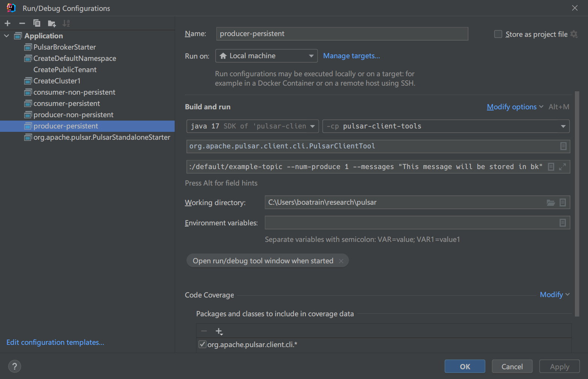588x379 pixels.
Task: Dismiss the Open run/debug tool window option
Action: [x=341, y=260]
